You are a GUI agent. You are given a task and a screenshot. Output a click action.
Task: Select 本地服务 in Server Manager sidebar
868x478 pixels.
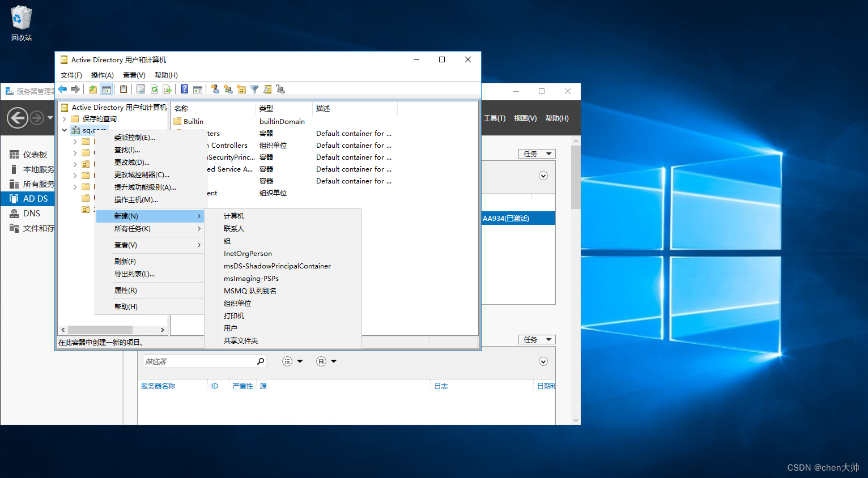(x=28, y=169)
